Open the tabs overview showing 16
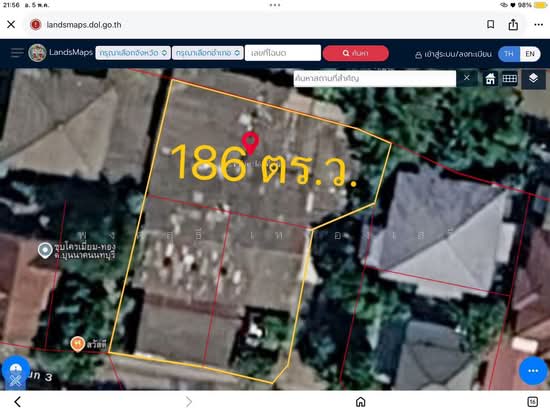Viewport: 550px width, 413px height. [532, 402]
